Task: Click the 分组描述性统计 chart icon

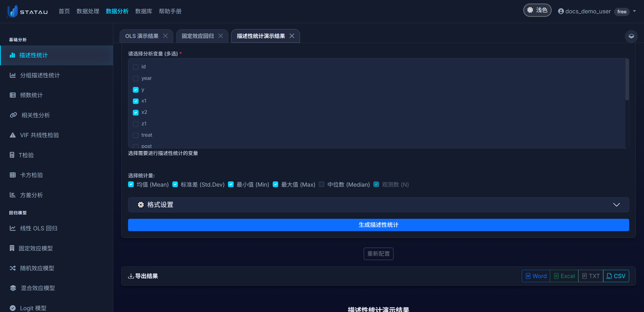Action: click(x=13, y=75)
